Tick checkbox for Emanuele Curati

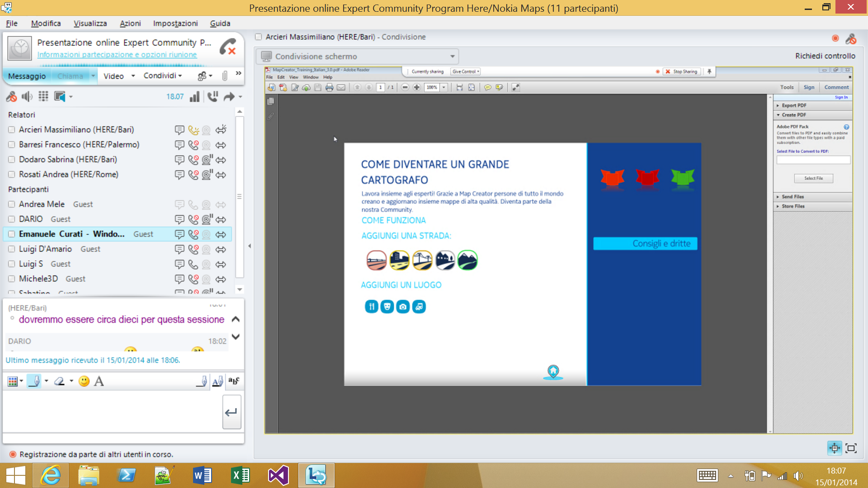coord(12,234)
